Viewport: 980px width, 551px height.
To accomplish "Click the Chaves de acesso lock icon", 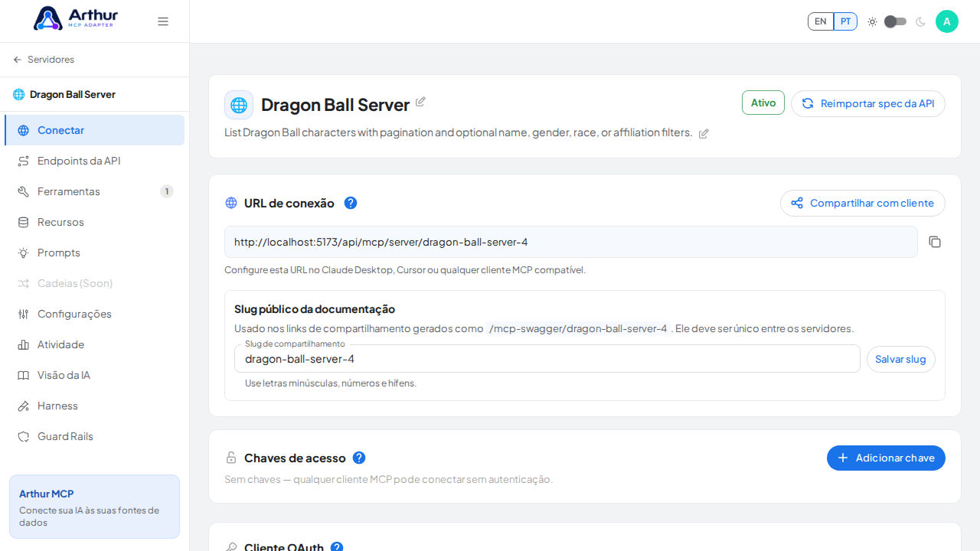I will (x=231, y=458).
